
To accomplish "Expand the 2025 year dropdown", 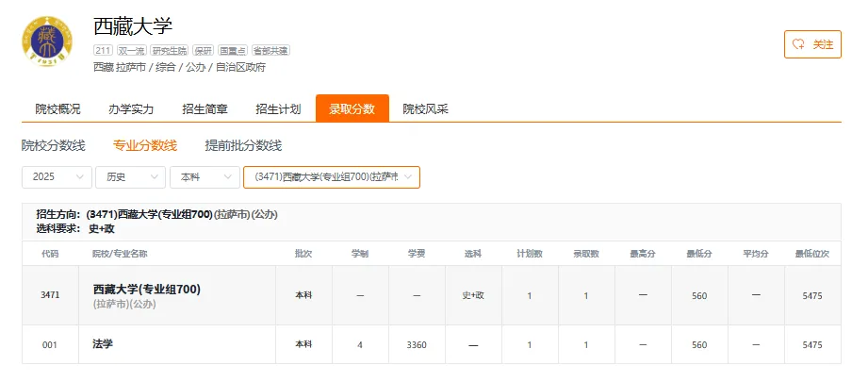I will [57, 177].
